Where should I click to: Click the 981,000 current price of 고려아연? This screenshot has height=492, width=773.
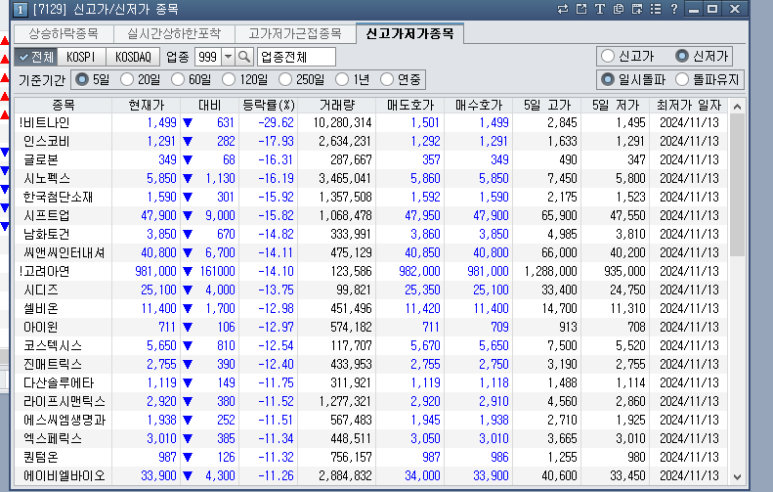tap(155, 271)
